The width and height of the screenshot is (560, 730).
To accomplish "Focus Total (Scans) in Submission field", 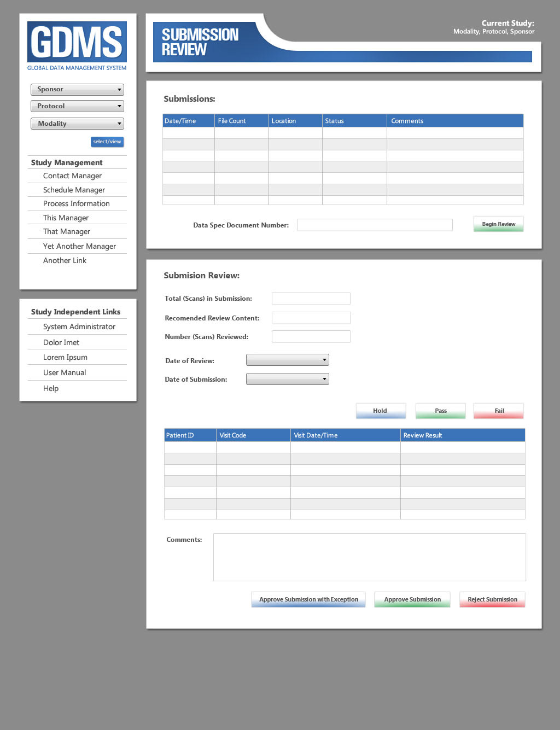I will (x=311, y=299).
